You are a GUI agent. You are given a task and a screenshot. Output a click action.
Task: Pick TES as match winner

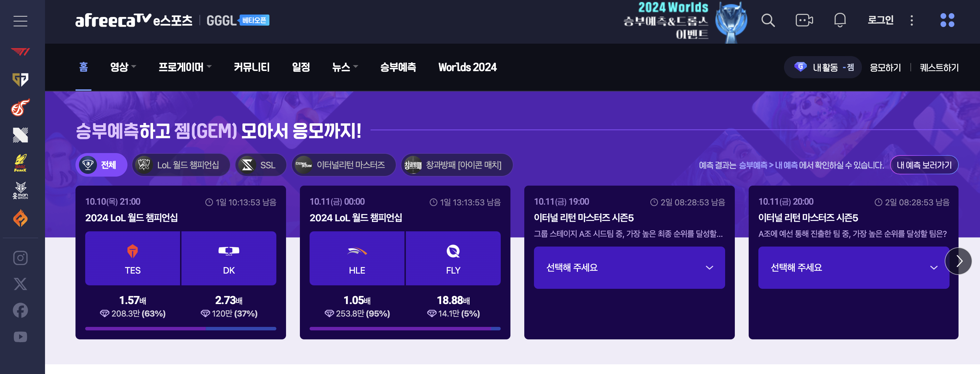132,258
